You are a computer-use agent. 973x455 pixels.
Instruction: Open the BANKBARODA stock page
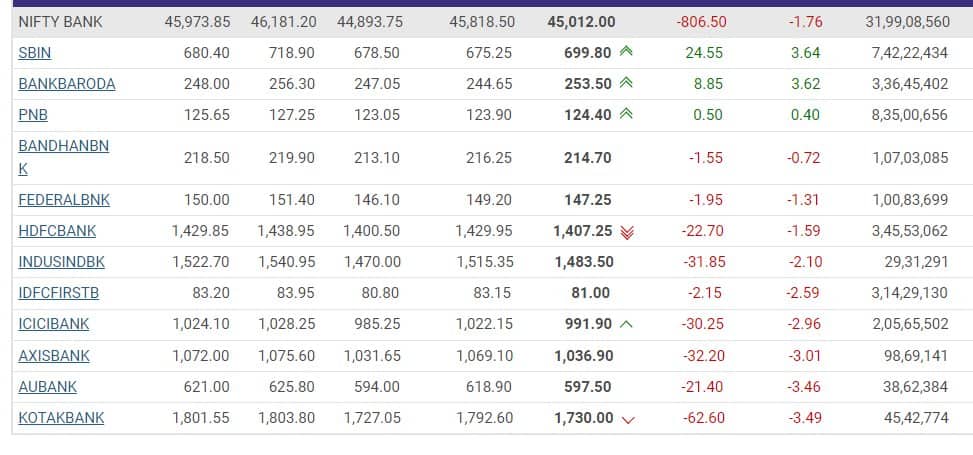[66, 84]
